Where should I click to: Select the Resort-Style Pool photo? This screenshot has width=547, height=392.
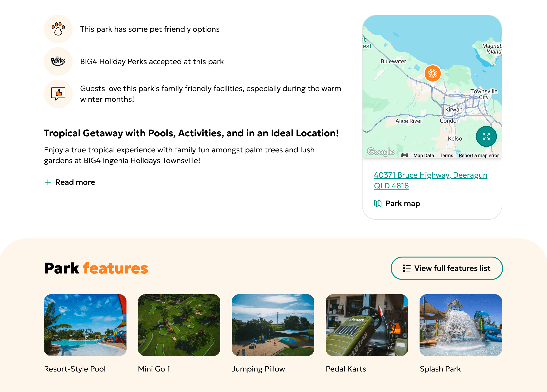[x=85, y=325]
